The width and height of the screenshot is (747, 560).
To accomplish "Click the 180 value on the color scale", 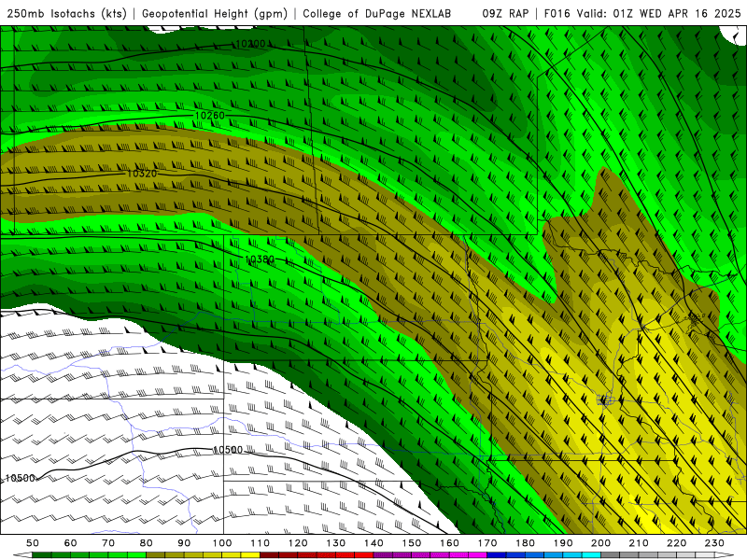I will tap(526, 543).
